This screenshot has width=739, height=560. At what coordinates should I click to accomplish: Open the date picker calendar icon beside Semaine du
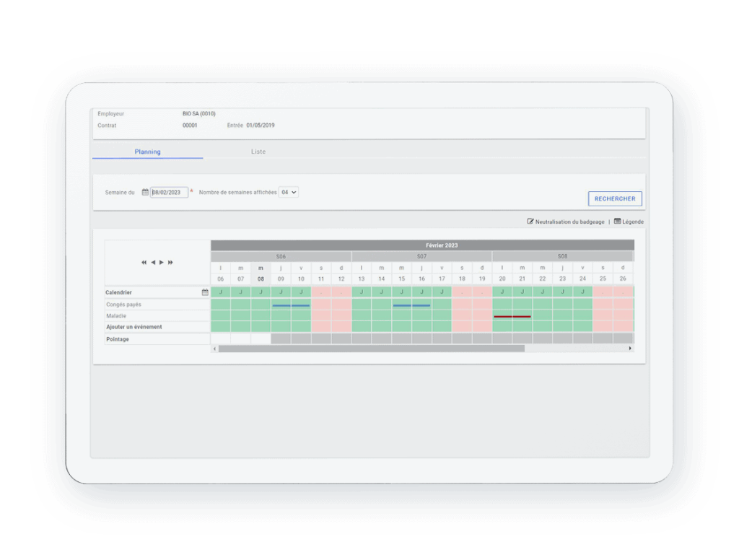(x=145, y=193)
